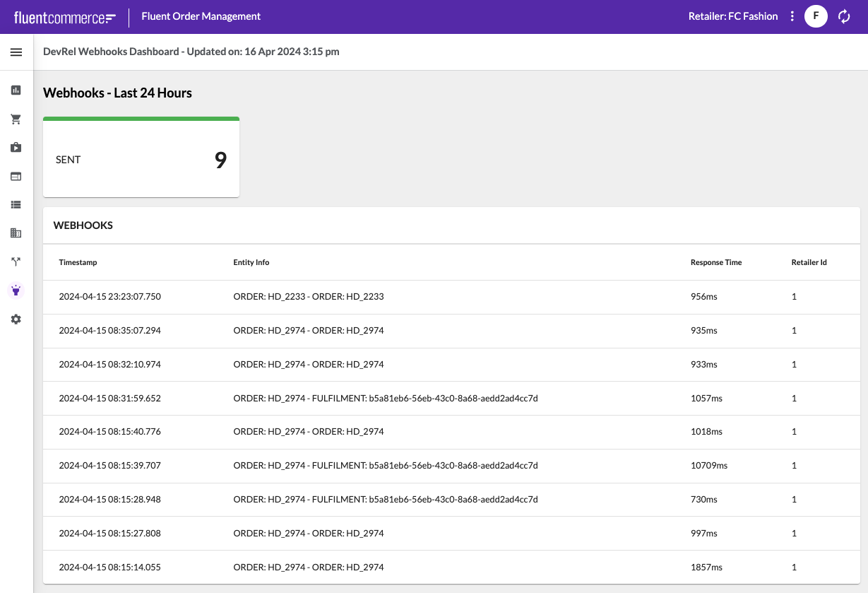Select the webhook row with 10709ms response
The height and width of the screenshot is (593, 868).
pyautogui.click(x=451, y=466)
